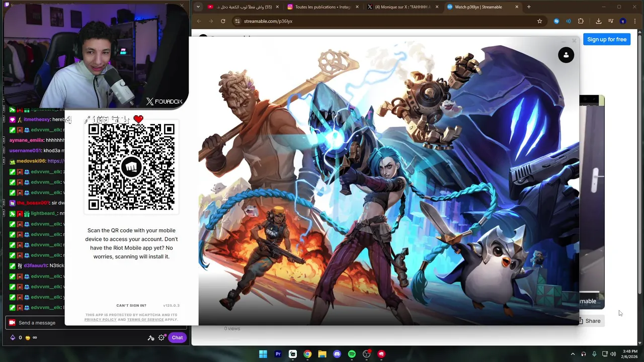Viewport: 644px width, 362px height.
Task: Close the Instagram tab
Action: pos(357,7)
